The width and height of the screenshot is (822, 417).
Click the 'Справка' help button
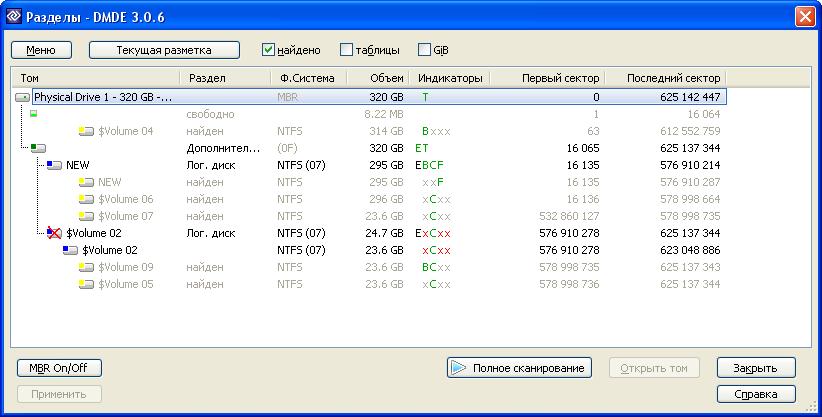756,394
